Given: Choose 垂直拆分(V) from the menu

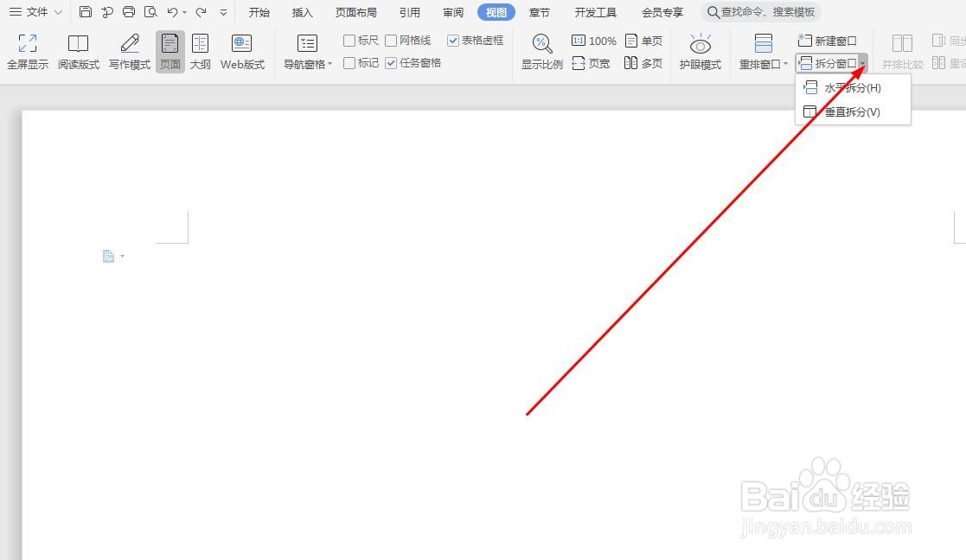Looking at the screenshot, I should pyautogui.click(x=854, y=112).
